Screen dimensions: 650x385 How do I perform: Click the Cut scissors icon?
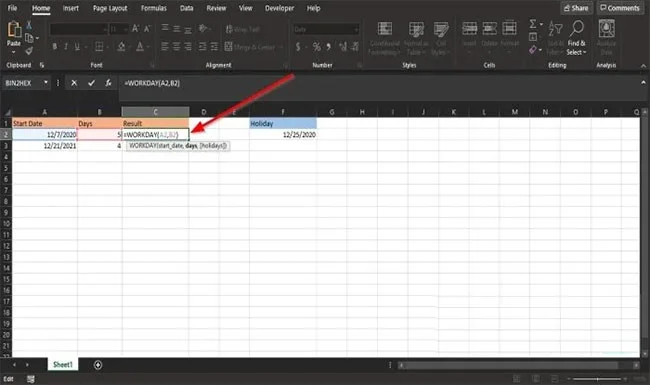point(29,25)
